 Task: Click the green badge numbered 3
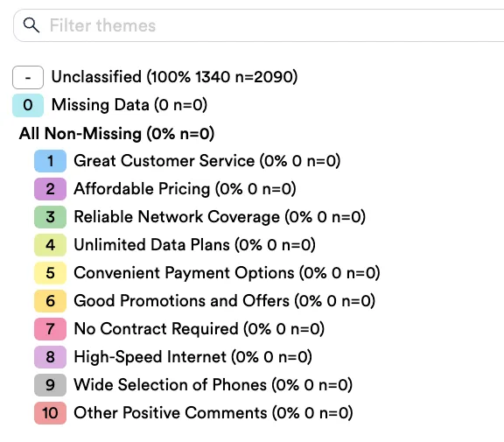click(x=50, y=217)
